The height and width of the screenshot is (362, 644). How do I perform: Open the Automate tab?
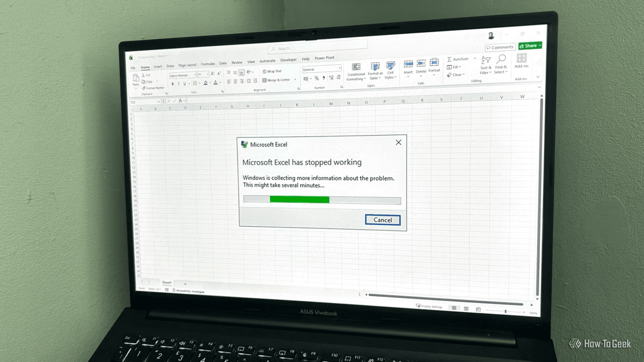click(267, 61)
